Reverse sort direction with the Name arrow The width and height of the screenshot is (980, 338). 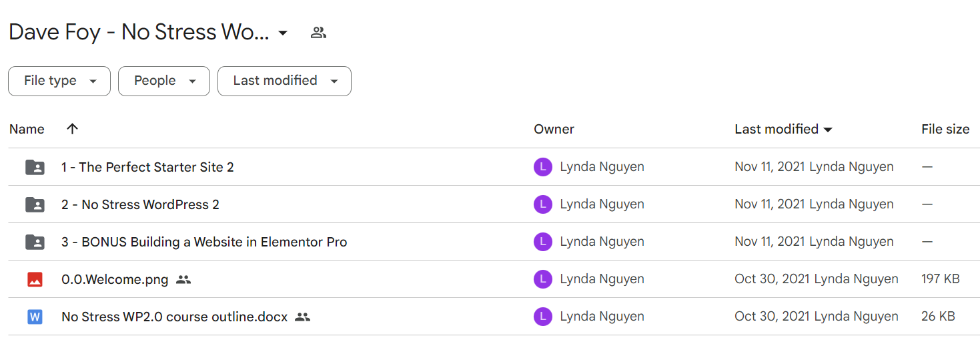coord(73,129)
